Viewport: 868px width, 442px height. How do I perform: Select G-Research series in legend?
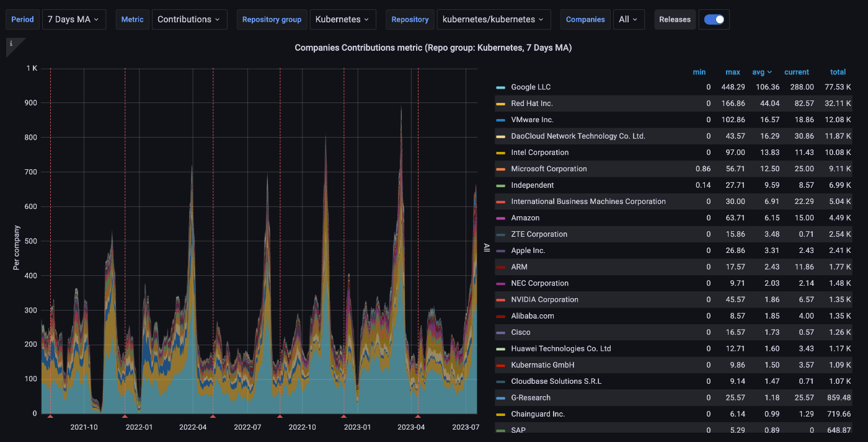tap(531, 397)
